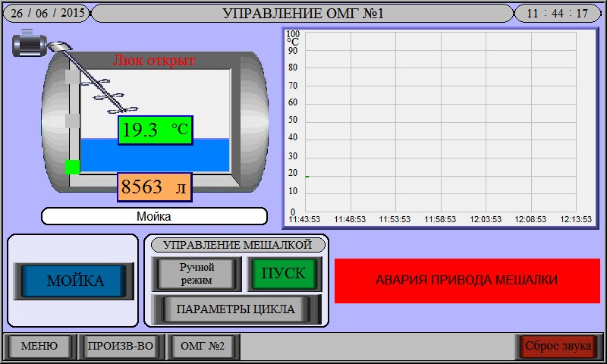Viewport: 607px width, 364px height.
Task: Go to the ПРОИЗВ-ВО screen
Action: pos(121,347)
